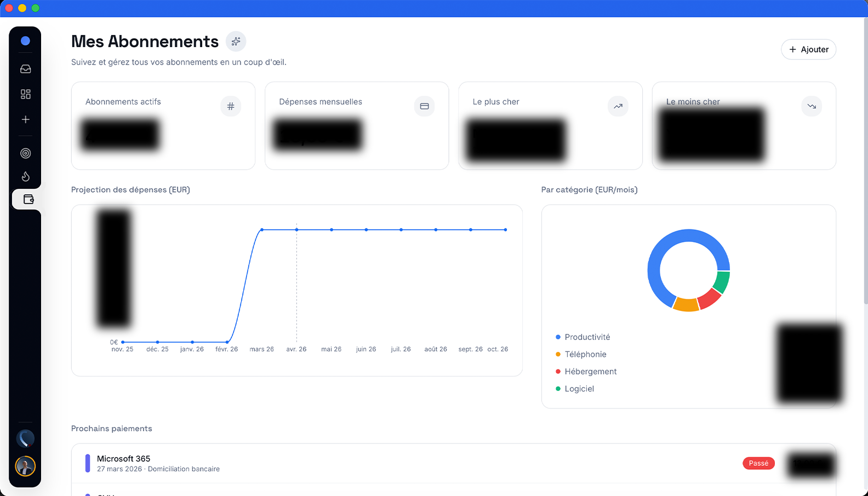Click the sparkle icon beside Mes Abonnements
Image resolution: width=868 pixels, height=496 pixels.
pyautogui.click(x=236, y=42)
